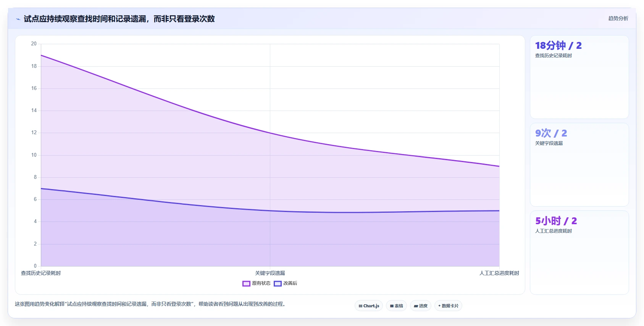Click the 表格 pill's square icon
The height and width of the screenshot is (326, 644).
[392, 306]
